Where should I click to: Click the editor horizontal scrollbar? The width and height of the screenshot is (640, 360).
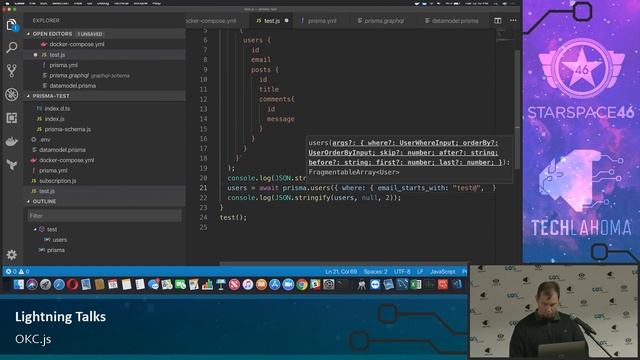[343, 264]
